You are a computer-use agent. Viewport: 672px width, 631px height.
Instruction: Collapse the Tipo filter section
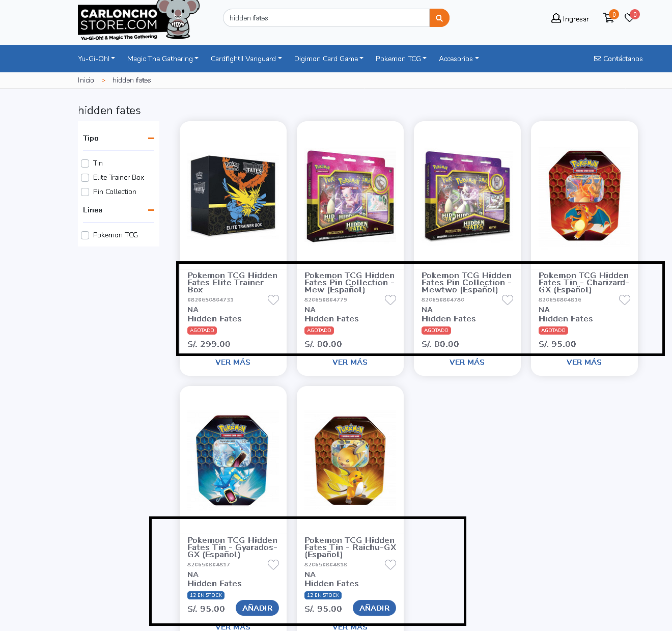point(151,138)
